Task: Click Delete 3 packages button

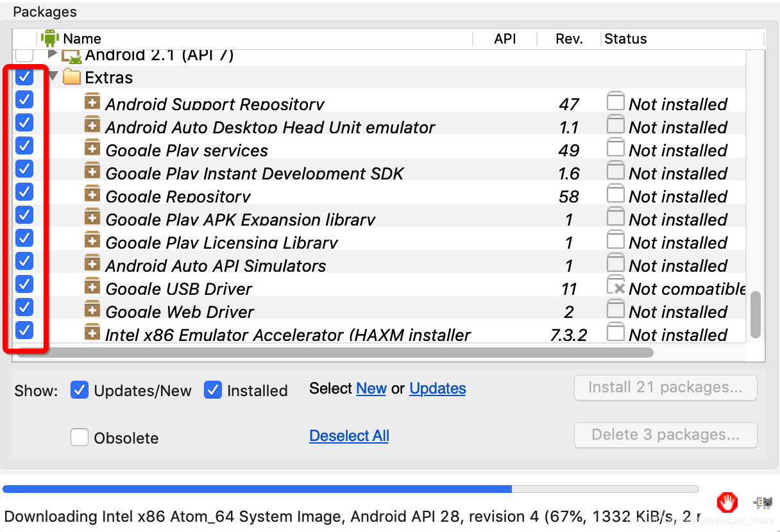Action: (x=665, y=435)
